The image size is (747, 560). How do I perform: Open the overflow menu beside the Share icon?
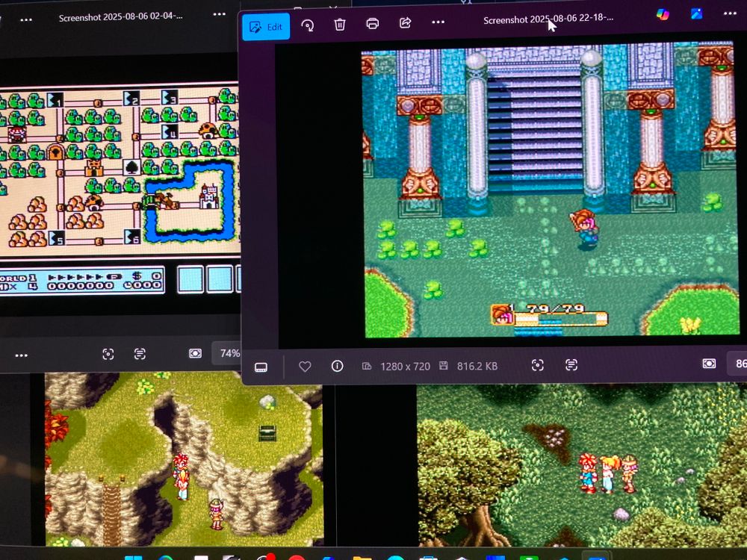click(x=438, y=22)
